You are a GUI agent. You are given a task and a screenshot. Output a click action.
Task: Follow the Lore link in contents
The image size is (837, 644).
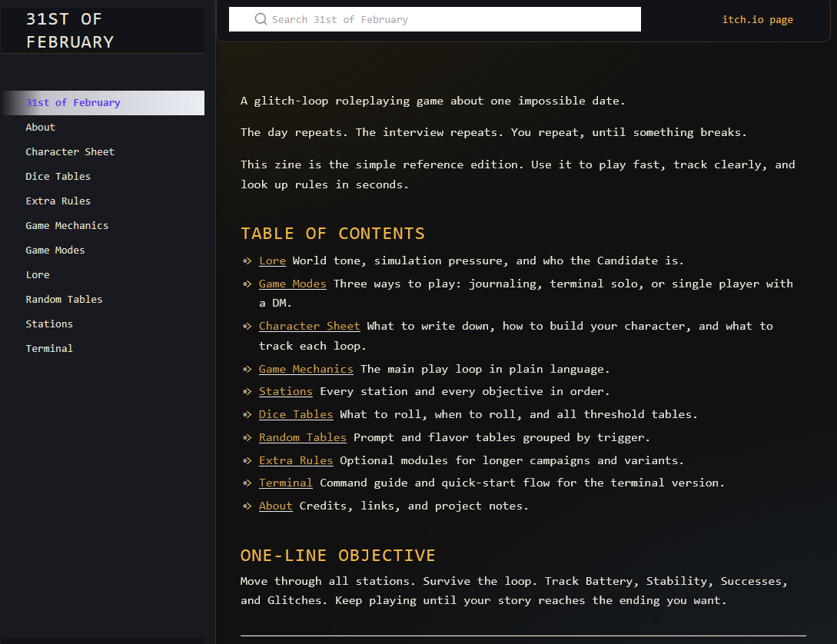(x=272, y=261)
